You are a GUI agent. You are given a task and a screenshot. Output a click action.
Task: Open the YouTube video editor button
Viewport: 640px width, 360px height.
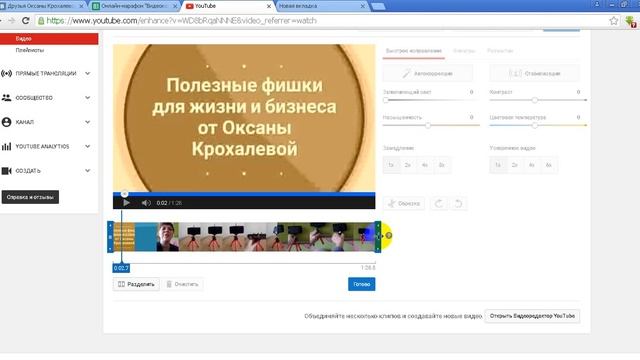pos(532,316)
